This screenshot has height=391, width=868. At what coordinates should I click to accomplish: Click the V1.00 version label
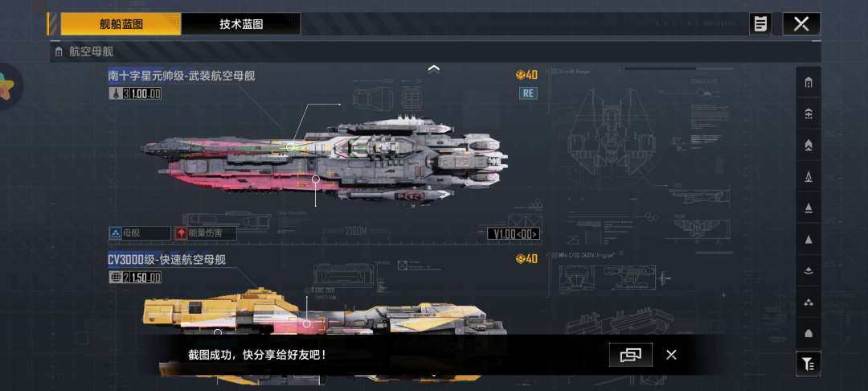tap(513, 233)
